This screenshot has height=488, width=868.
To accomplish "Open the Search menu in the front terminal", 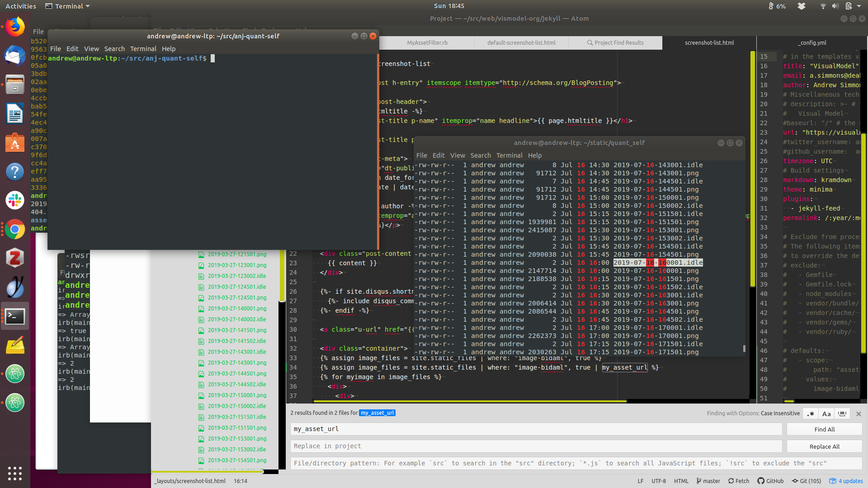I will 114,49.
